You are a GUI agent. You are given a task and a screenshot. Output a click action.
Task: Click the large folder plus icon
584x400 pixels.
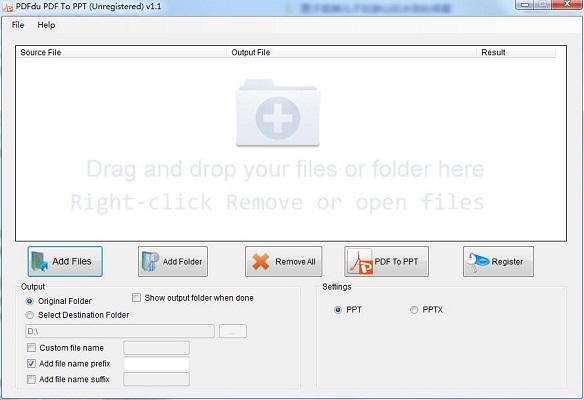coord(278,113)
